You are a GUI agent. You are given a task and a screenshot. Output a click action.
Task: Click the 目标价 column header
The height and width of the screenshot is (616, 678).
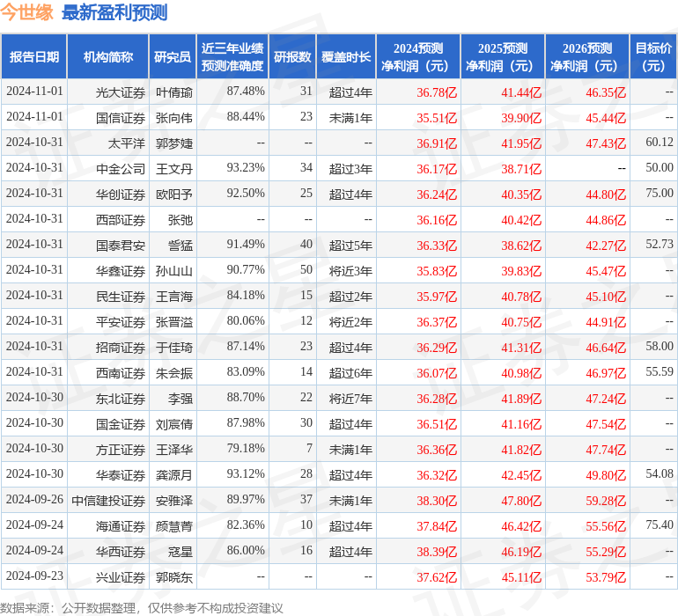point(653,57)
